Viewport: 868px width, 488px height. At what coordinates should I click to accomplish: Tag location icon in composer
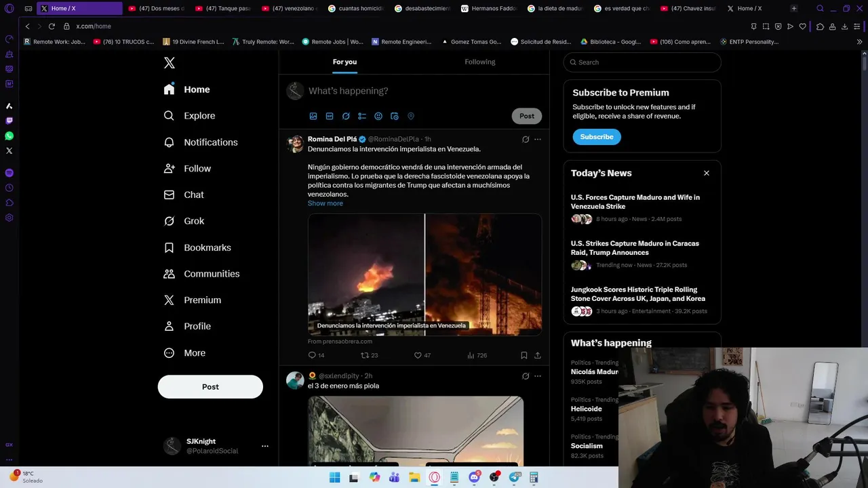click(x=411, y=116)
